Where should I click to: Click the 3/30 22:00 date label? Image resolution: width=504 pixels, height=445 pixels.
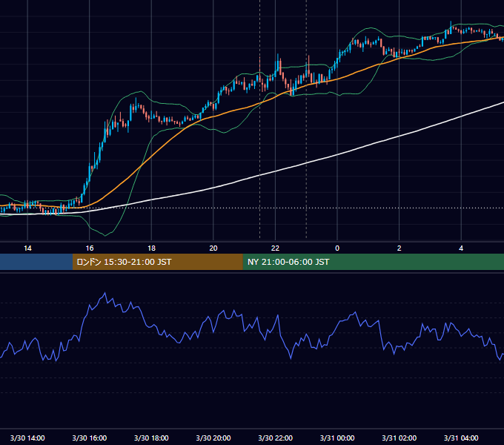point(275,438)
